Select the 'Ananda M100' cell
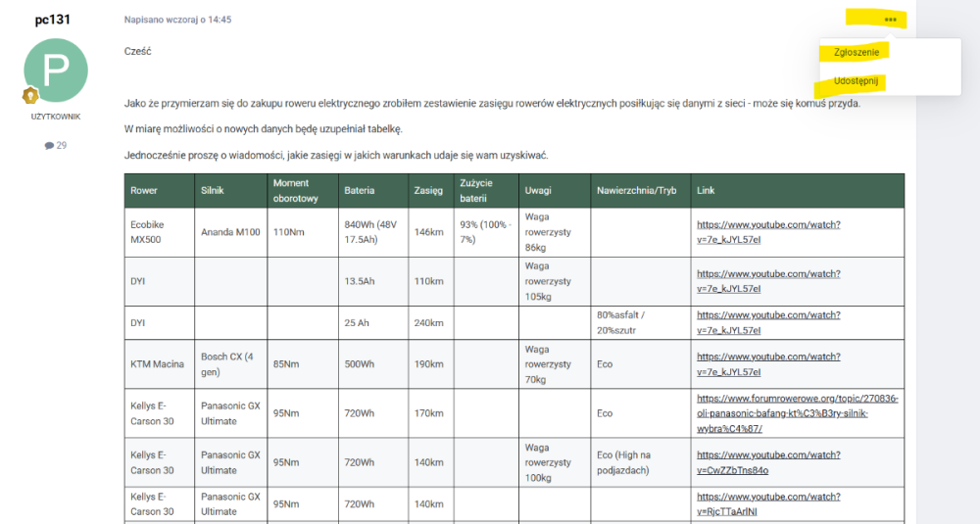The image size is (980, 524). pyautogui.click(x=230, y=232)
